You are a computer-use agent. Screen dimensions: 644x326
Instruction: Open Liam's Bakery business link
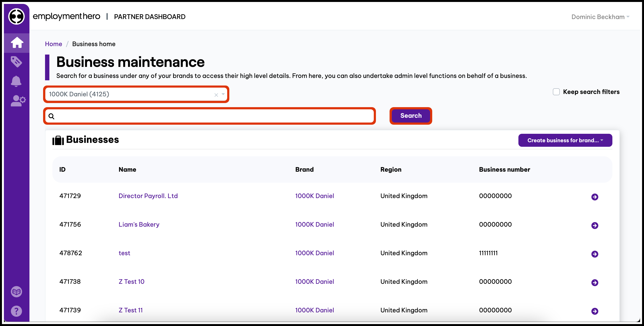click(139, 224)
